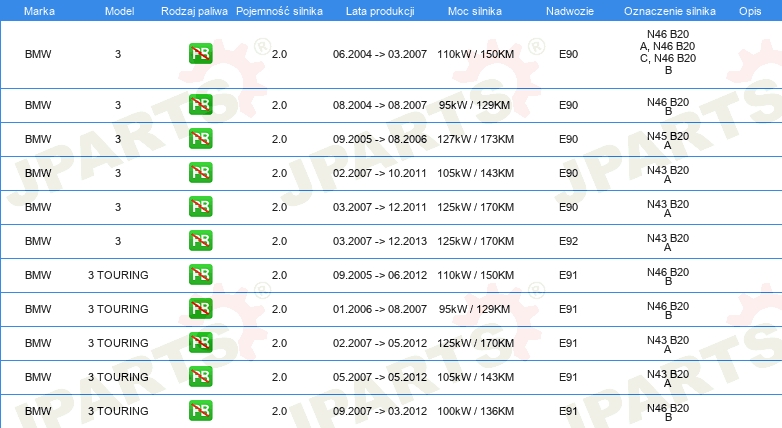Image resolution: width=782 pixels, height=428 pixels.
Task: Select date range 05.2007 -> 05.2012
Action: pyautogui.click(x=380, y=376)
